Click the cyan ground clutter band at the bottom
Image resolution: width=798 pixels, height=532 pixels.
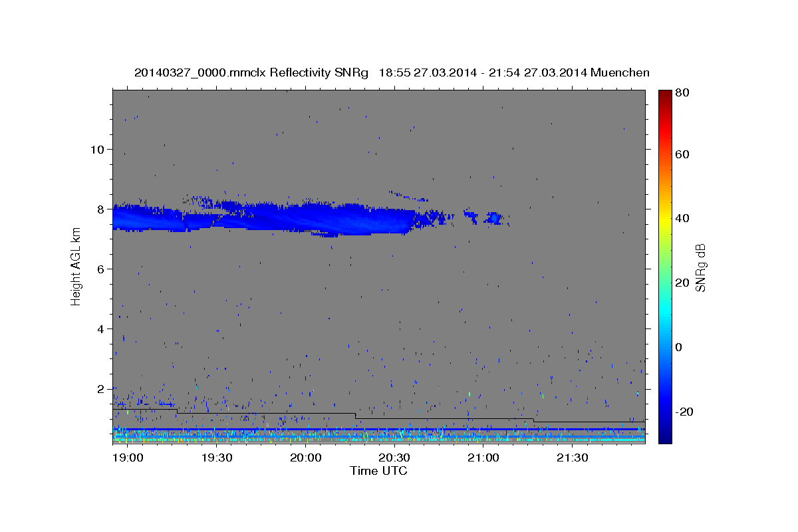[x=379, y=440]
